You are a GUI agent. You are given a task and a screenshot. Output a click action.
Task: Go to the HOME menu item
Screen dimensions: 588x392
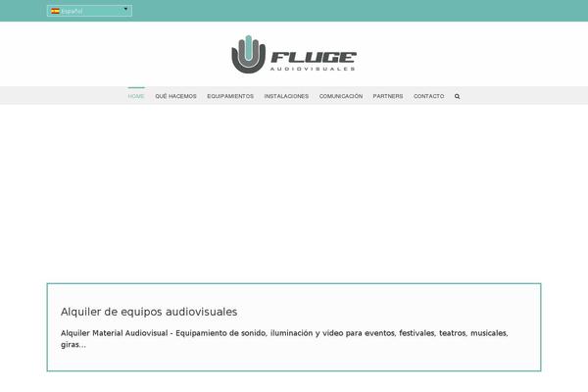pos(136,96)
